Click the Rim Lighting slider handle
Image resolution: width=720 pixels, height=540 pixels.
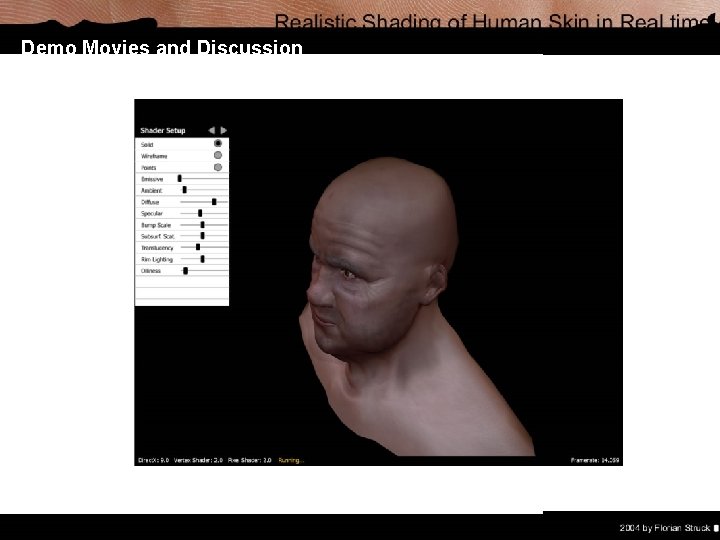tap(202, 259)
